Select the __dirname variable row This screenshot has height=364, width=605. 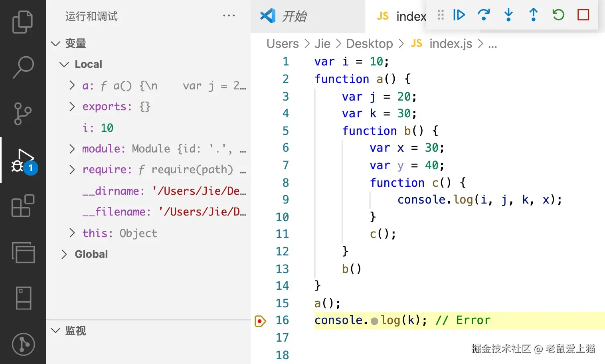pyautogui.click(x=148, y=191)
